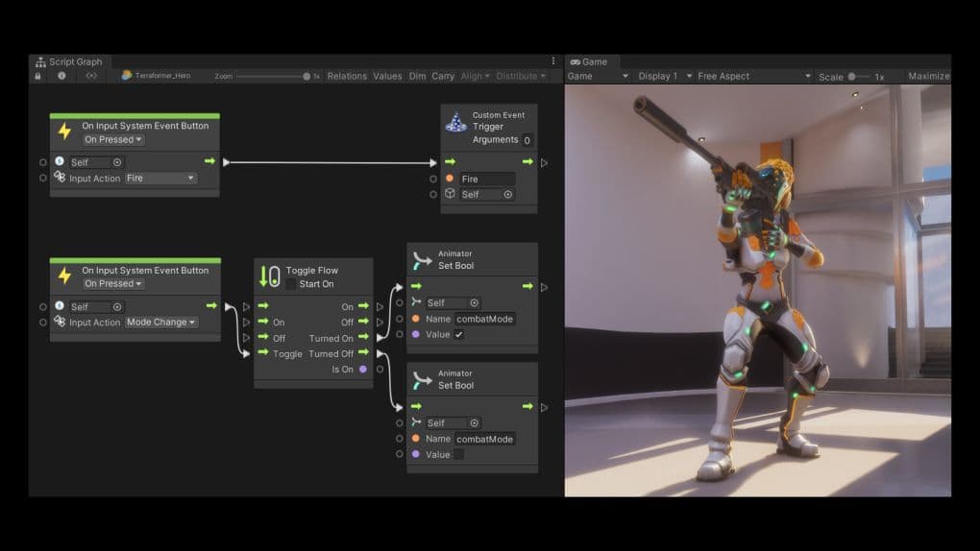The width and height of the screenshot is (980, 551).
Task: Click the lock icon in Script Graph toolbar
Action: pyautogui.click(x=38, y=76)
